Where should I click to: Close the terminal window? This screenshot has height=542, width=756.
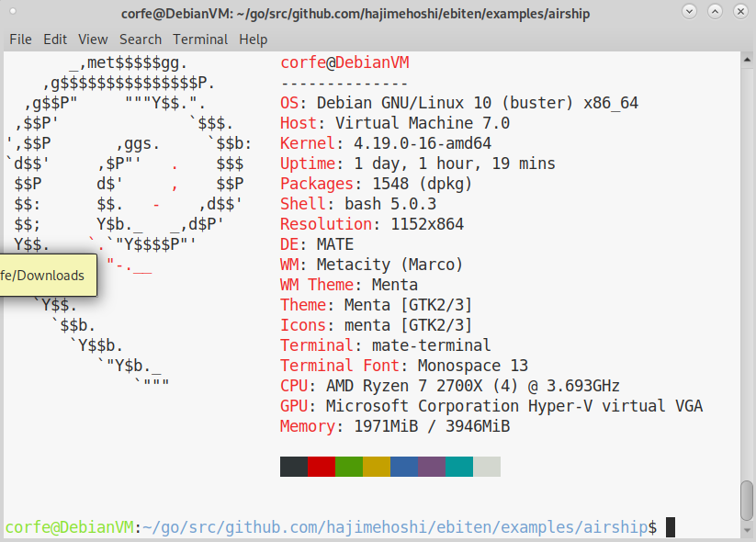pyautogui.click(x=740, y=11)
